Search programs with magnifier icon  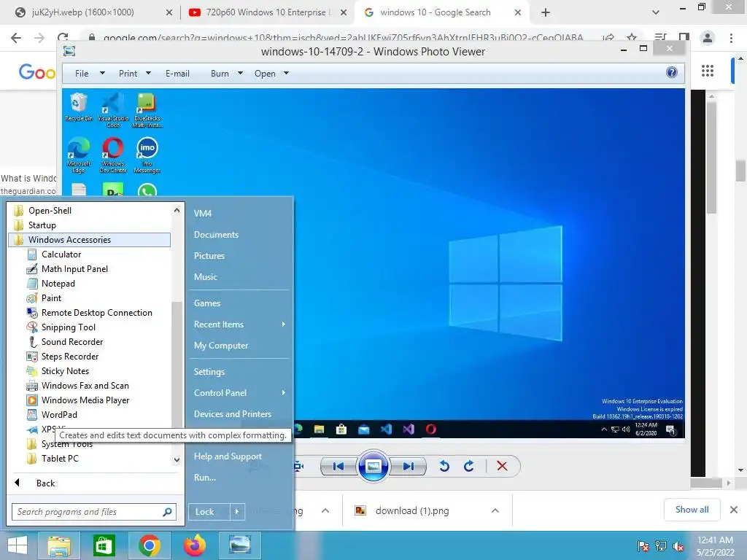tap(167, 512)
